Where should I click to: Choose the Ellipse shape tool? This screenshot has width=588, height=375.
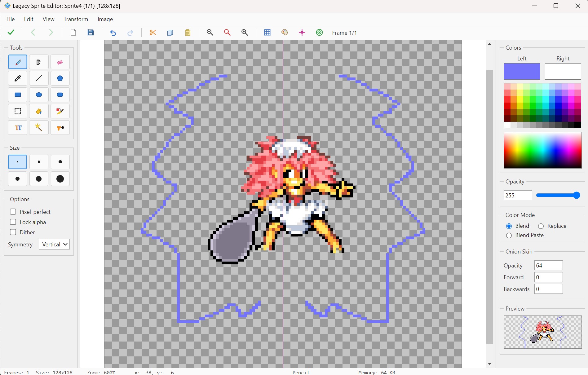coord(39,95)
